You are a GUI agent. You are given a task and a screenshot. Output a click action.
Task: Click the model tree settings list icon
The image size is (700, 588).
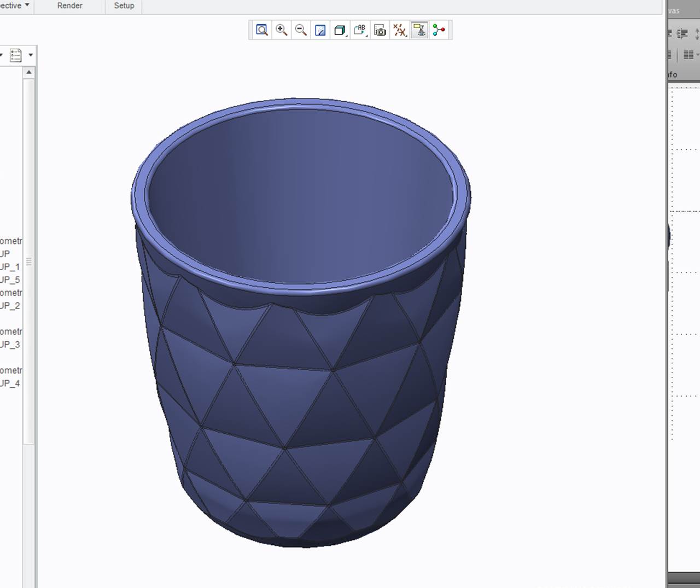point(16,55)
